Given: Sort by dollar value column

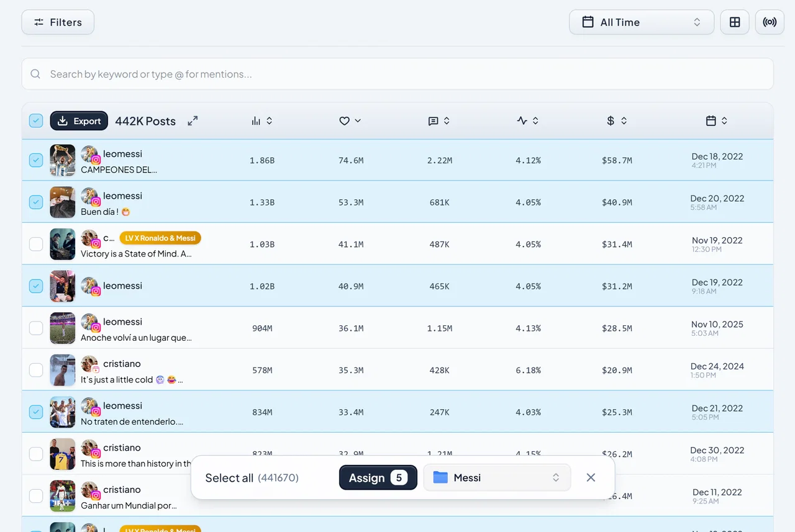Looking at the screenshot, I should pos(617,121).
